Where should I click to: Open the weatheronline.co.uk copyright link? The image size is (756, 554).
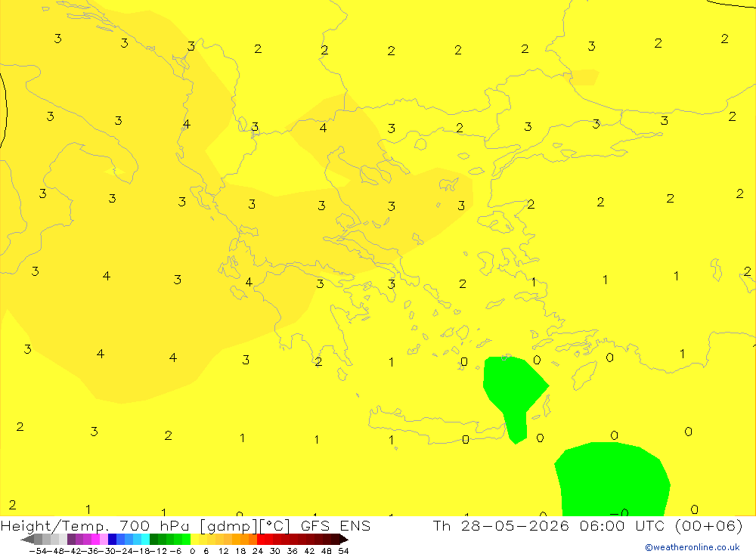pyautogui.click(x=692, y=547)
